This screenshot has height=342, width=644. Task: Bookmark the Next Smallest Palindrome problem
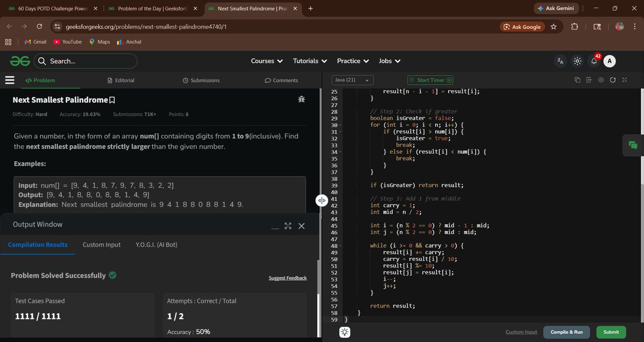click(x=112, y=100)
